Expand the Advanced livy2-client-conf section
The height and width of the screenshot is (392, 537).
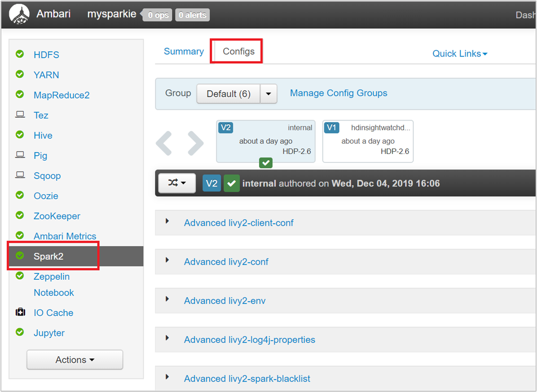pos(238,222)
